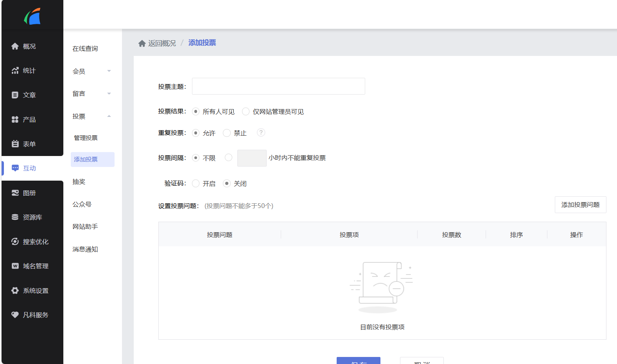Enable 开启 captcha radio button
617x364 pixels.
[196, 184]
